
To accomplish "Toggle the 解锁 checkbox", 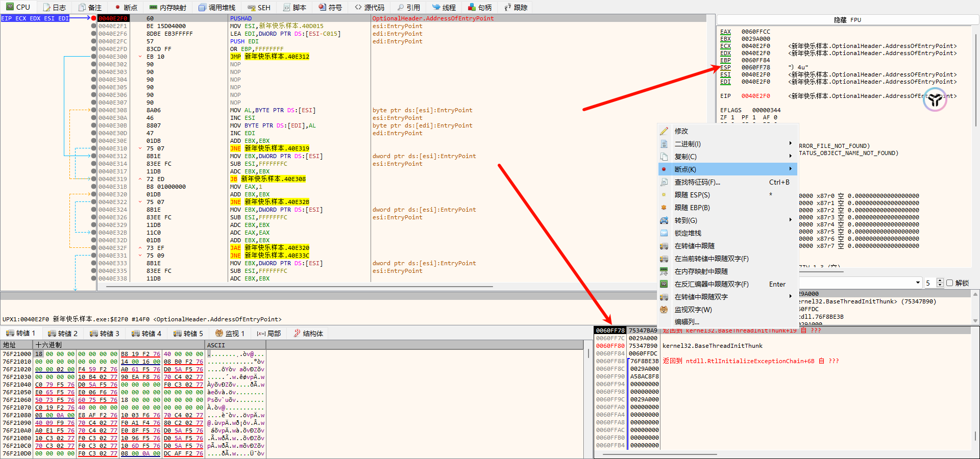I will [950, 283].
